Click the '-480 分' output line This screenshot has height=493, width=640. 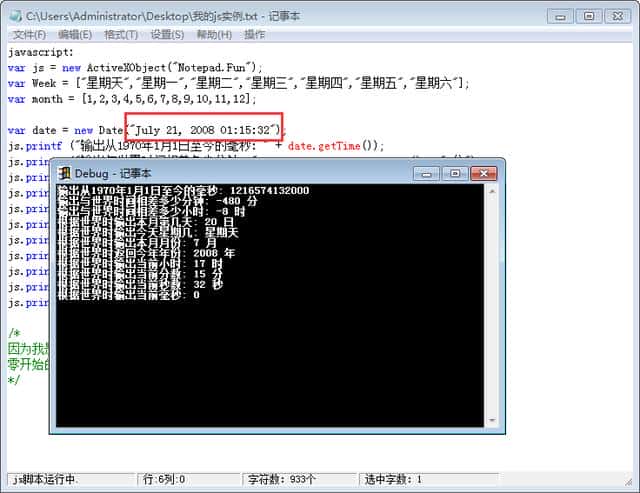click(157, 201)
